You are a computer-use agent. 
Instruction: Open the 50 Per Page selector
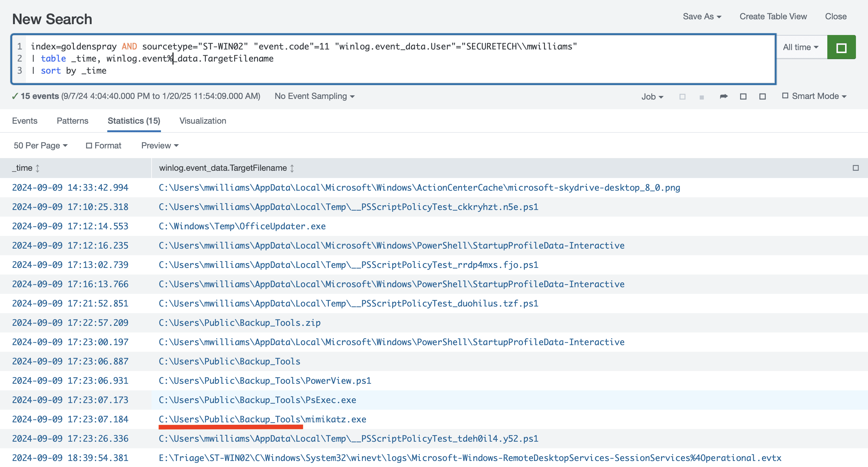[x=40, y=145]
